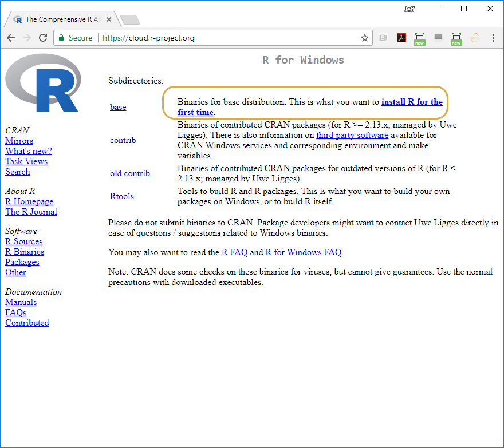Close the Comprehensive R Archive tab
Viewport: 504px width, 448px height.
(x=110, y=19)
